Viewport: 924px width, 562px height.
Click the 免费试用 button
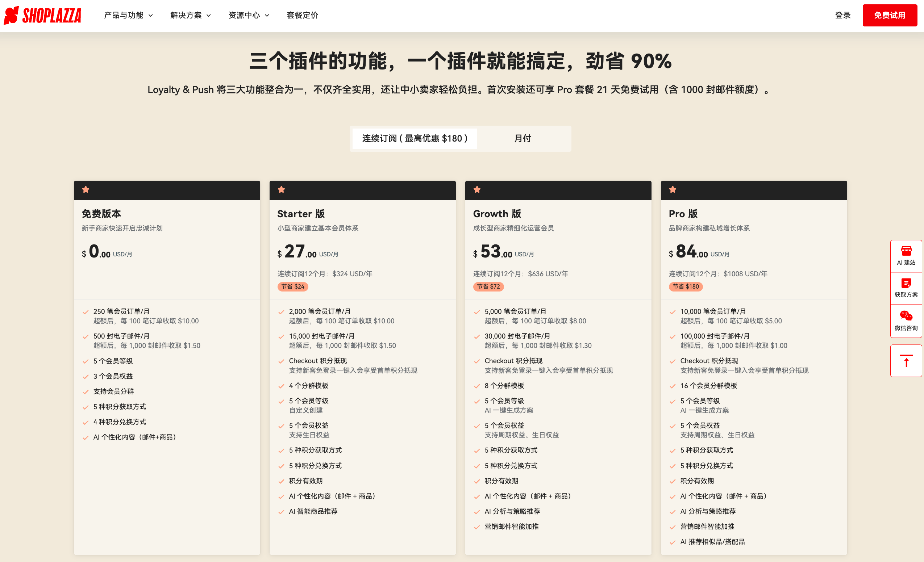pos(890,15)
